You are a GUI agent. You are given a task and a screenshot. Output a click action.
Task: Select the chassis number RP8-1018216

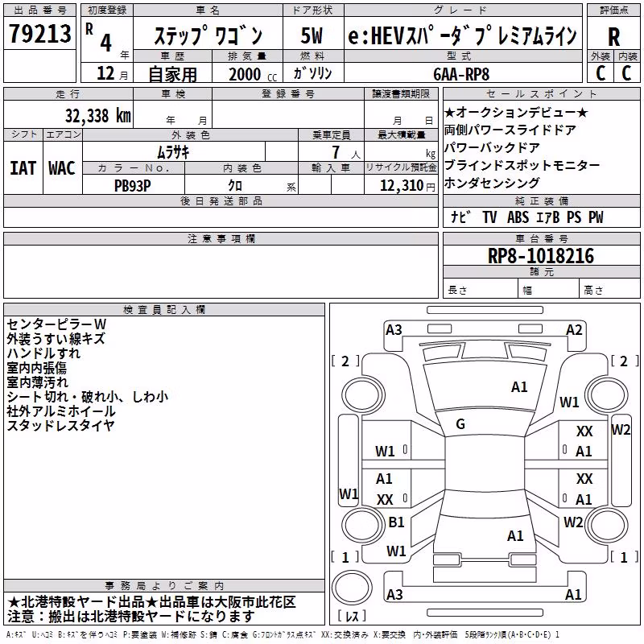(541, 256)
